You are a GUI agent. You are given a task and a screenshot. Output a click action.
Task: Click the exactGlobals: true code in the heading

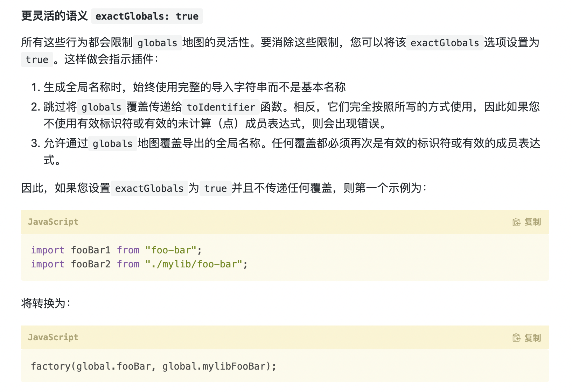[147, 16]
